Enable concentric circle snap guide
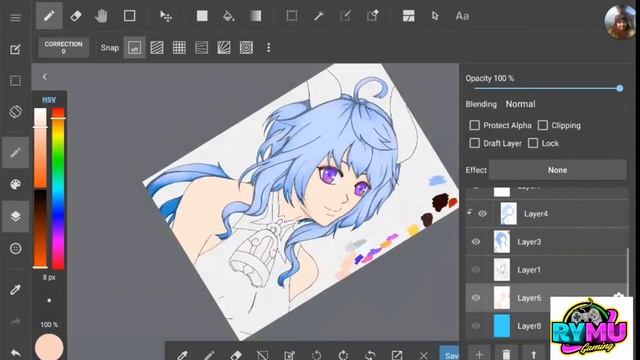Image resolution: width=640 pixels, height=360 pixels. (246, 48)
